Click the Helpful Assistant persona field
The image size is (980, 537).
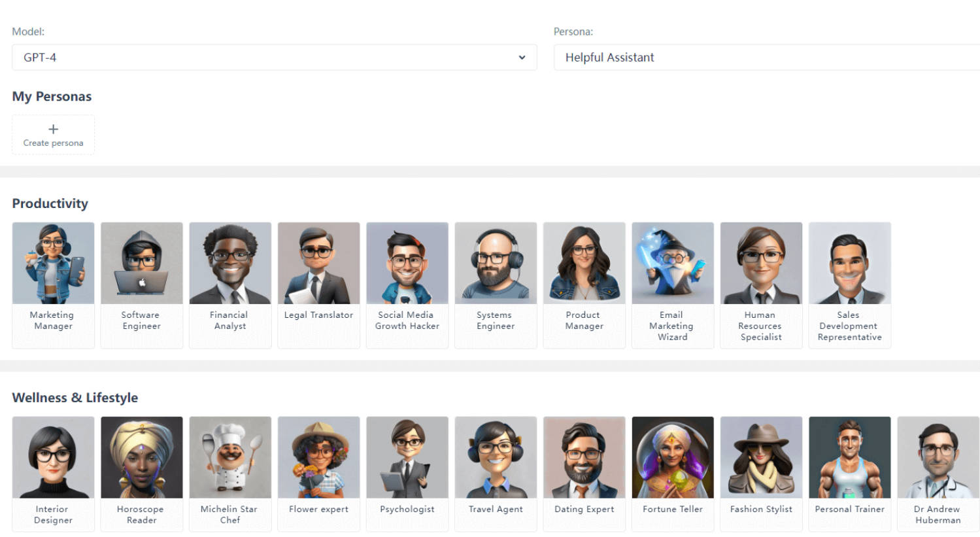click(x=765, y=58)
